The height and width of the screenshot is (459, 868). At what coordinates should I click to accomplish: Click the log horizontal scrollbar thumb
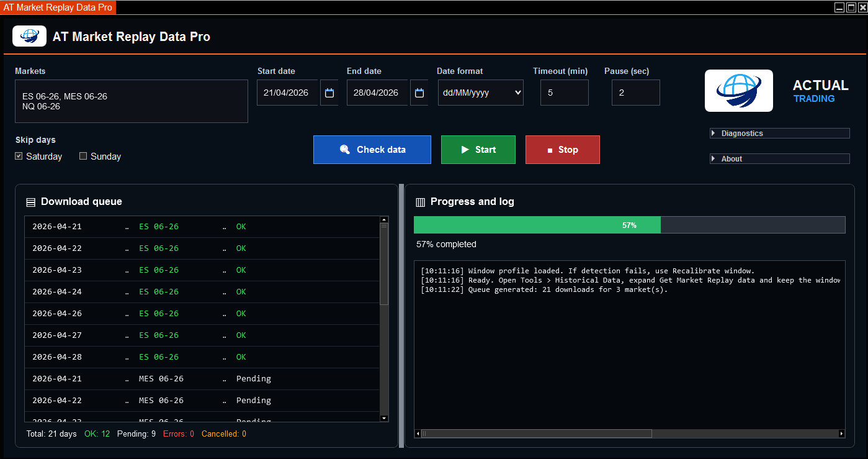pyautogui.click(x=537, y=434)
